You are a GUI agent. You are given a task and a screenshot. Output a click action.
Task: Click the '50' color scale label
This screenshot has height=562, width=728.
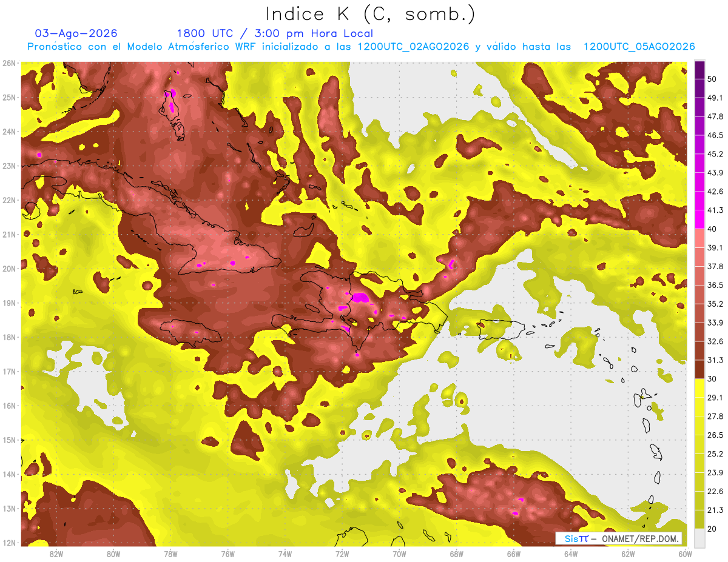point(712,79)
